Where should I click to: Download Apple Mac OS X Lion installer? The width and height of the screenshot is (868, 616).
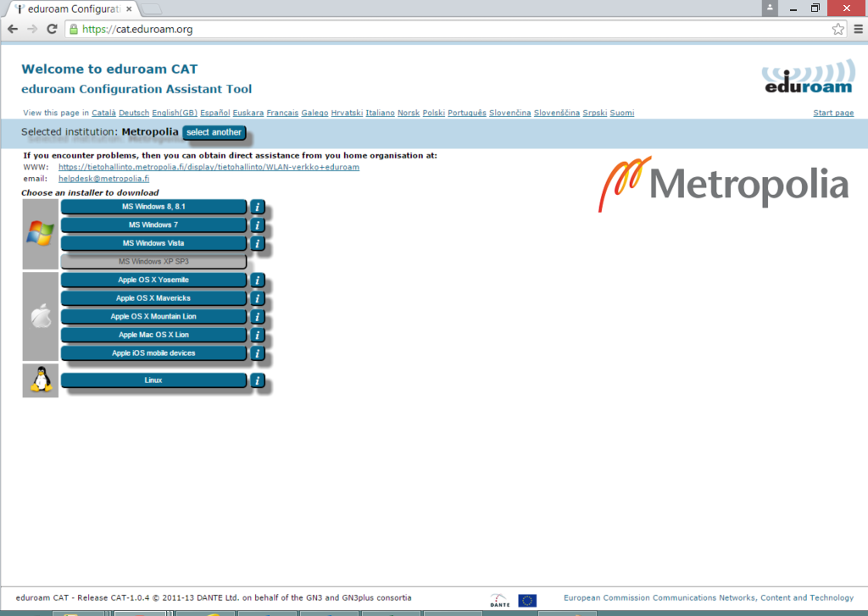click(x=153, y=335)
